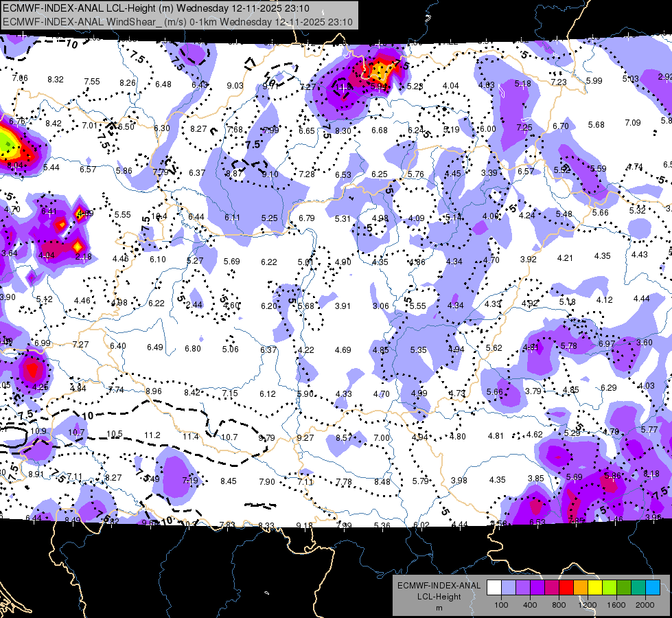Select the grid value 7.55
Screen dimensions: 672x618
[x=92, y=81]
